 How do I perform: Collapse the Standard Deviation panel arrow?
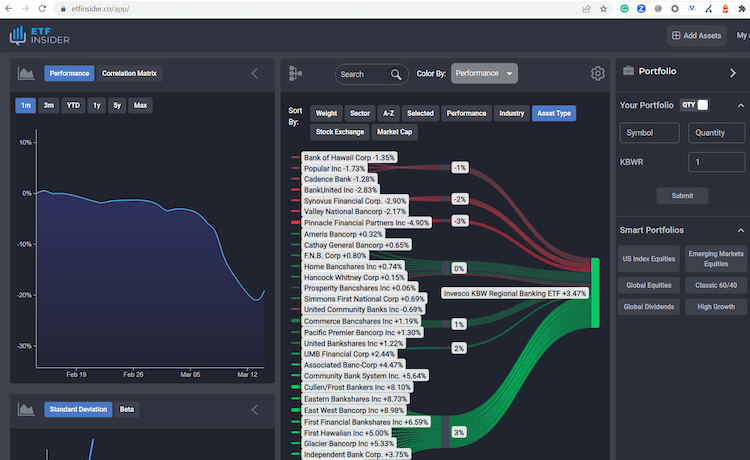(254, 410)
